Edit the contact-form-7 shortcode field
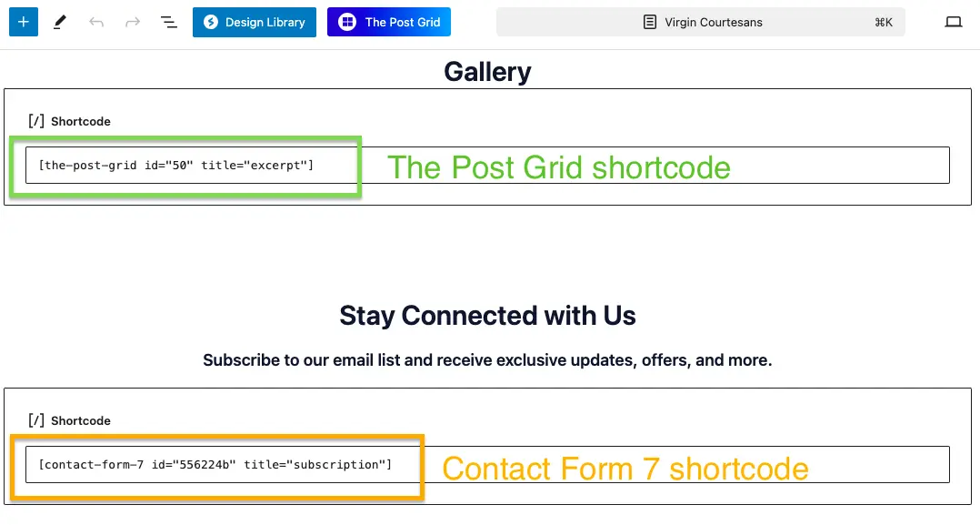This screenshot has height=525, width=980. [x=487, y=464]
